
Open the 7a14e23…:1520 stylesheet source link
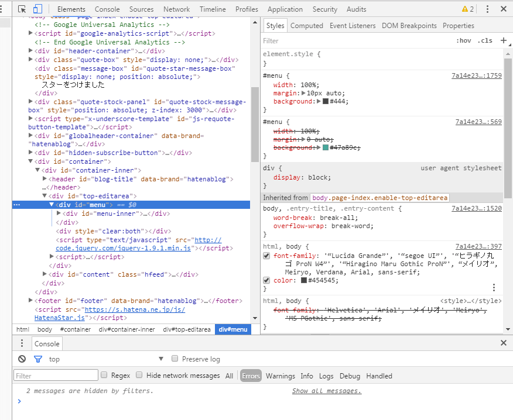(x=477, y=208)
